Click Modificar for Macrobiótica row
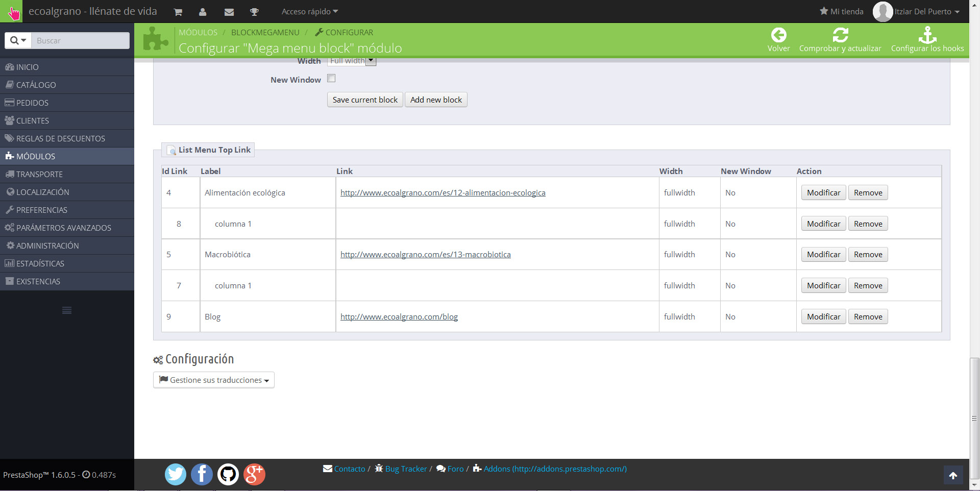This screenshot has height=491, width=980. [823, 254]
